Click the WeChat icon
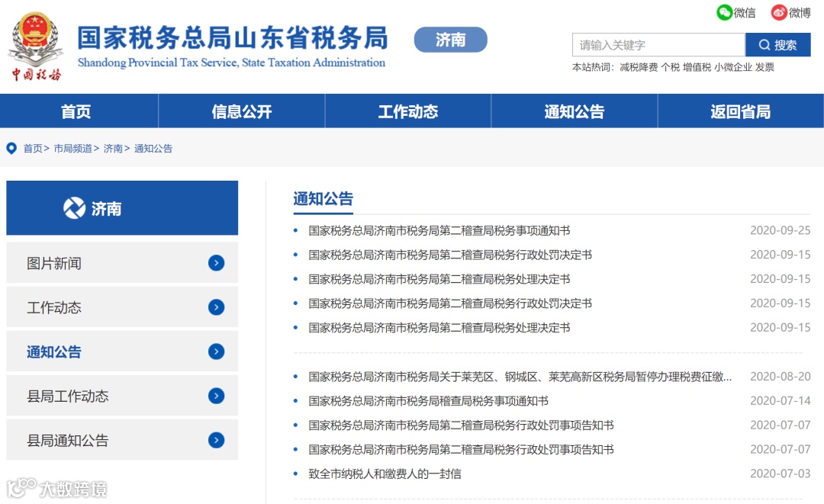Image resolution: width=824 pixels, height=504 pixels. pyautogui.click(x=724, y=13)
